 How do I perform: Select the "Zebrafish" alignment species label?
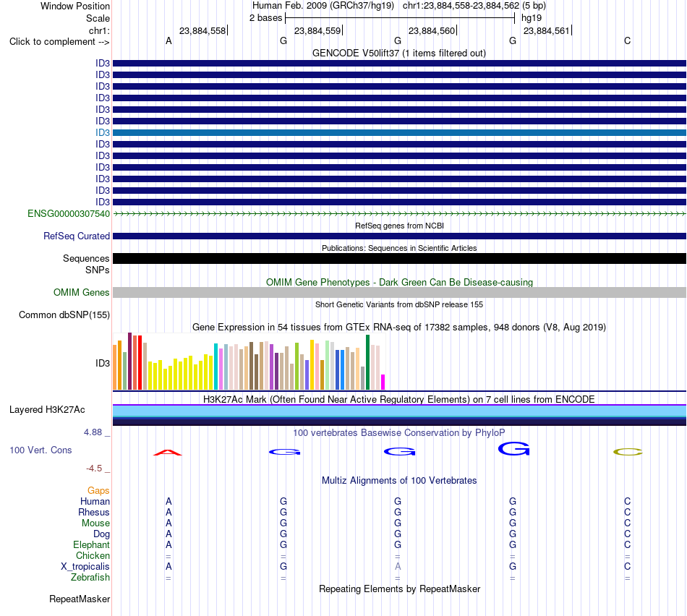[90, 578]
